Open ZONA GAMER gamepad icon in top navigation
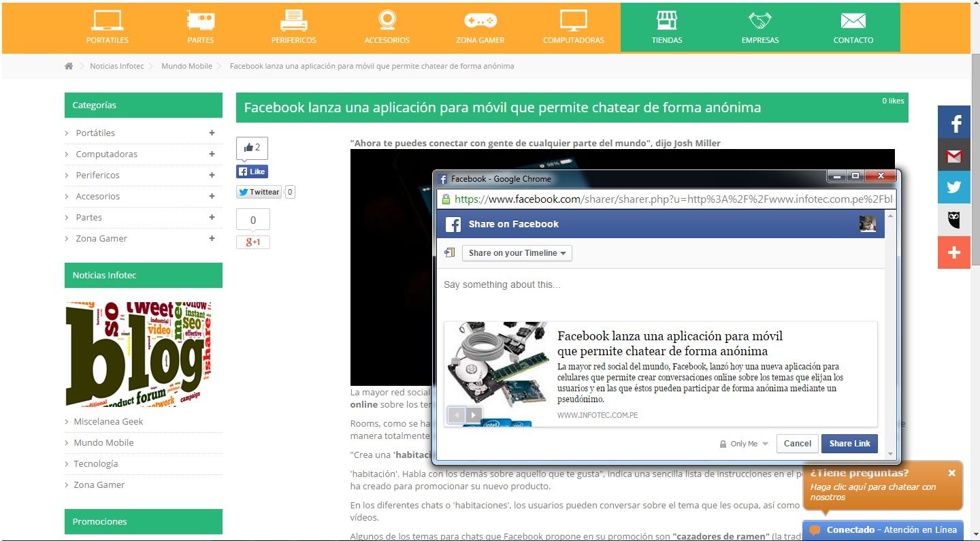Image resolution: width=980 pixels, height=541 pixels. [480, 21]
